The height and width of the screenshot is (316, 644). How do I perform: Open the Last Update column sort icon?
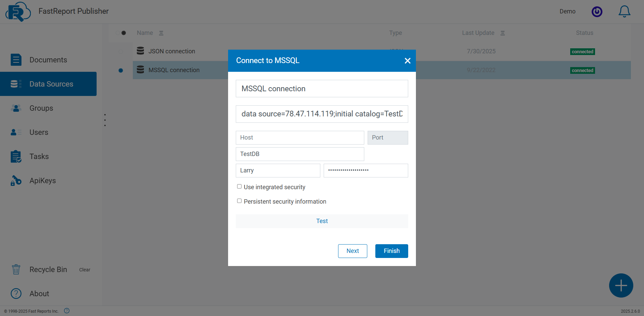pyautogui.click(x=502, y=33)
